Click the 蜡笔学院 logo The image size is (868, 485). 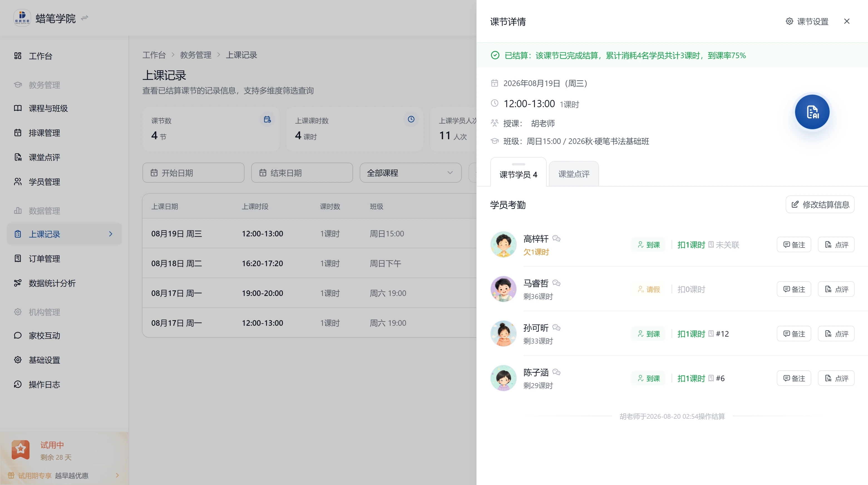pos(22,18)
